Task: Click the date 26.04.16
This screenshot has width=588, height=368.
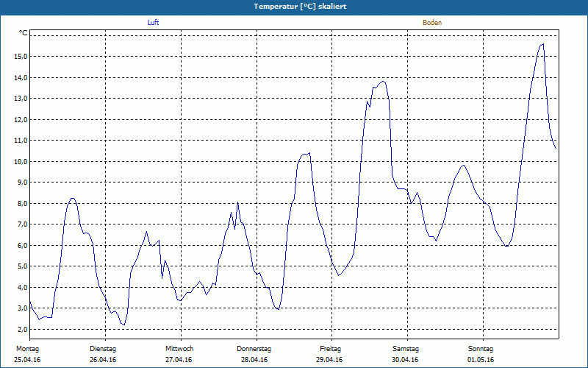Action: [x=103, y=360]
